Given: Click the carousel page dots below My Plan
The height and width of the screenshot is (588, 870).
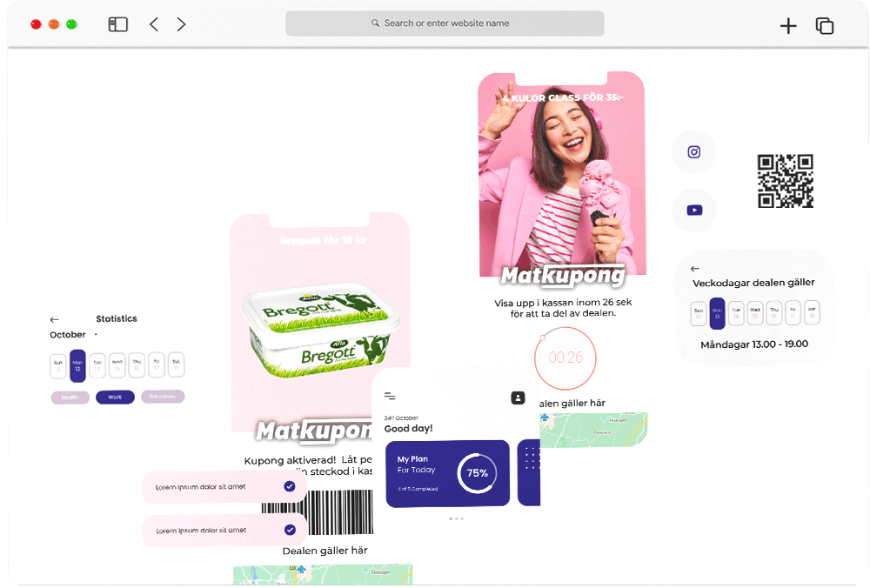Looking at the screenshot, I should (x=456, y=518).
